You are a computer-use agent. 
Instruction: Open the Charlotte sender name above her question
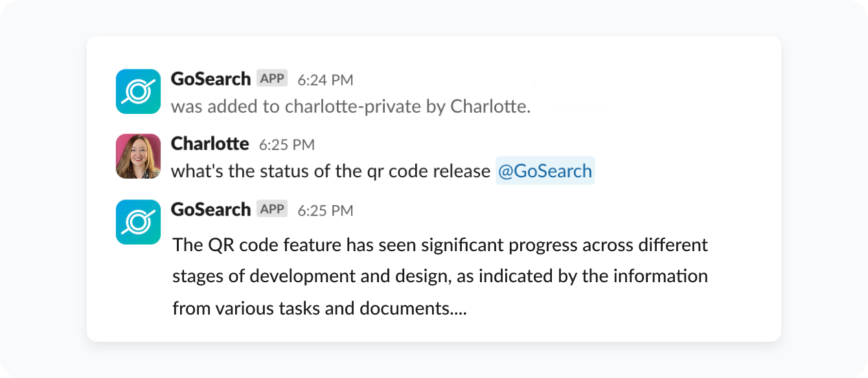click(x=209, y=144)
